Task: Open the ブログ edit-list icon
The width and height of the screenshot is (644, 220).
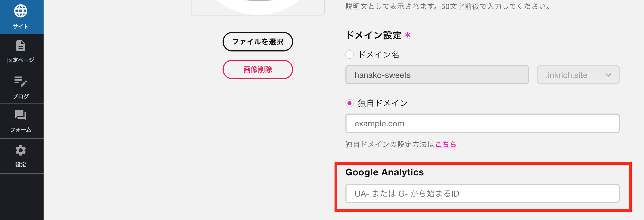Action: [21, 81]
